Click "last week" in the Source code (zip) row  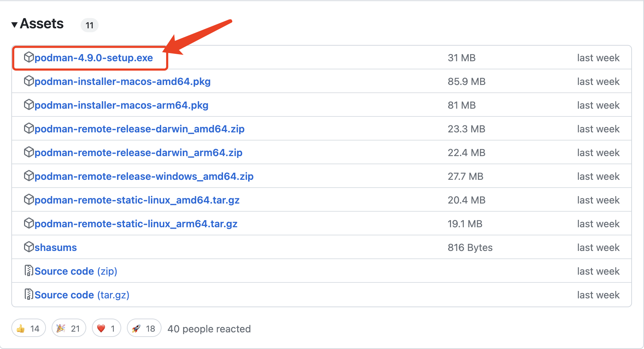598,271
